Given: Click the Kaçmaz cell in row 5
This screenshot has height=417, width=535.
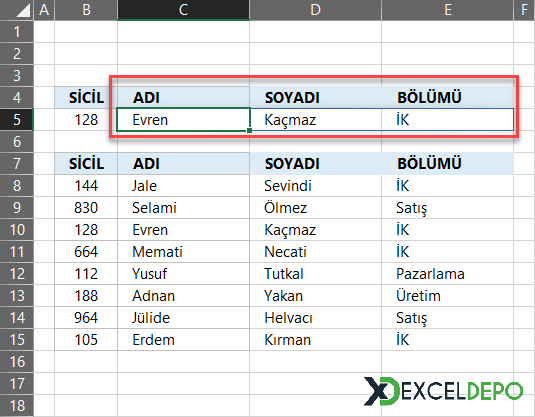Looking at the screenshot, I should (x=315, y=119).
